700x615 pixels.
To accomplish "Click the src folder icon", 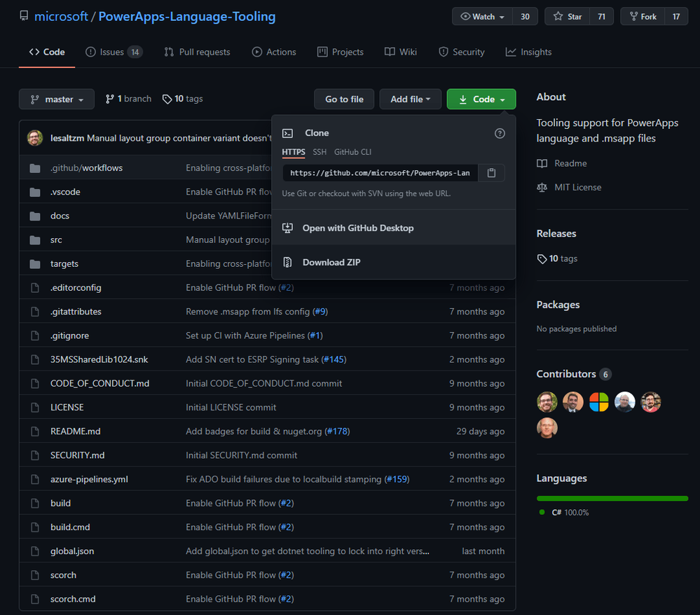I will [35, 240].
